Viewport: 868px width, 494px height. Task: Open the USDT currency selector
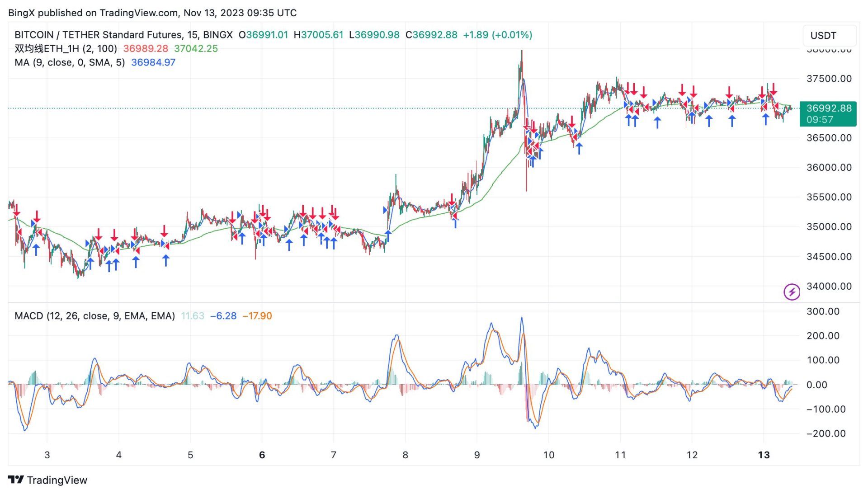pos(829,35)
